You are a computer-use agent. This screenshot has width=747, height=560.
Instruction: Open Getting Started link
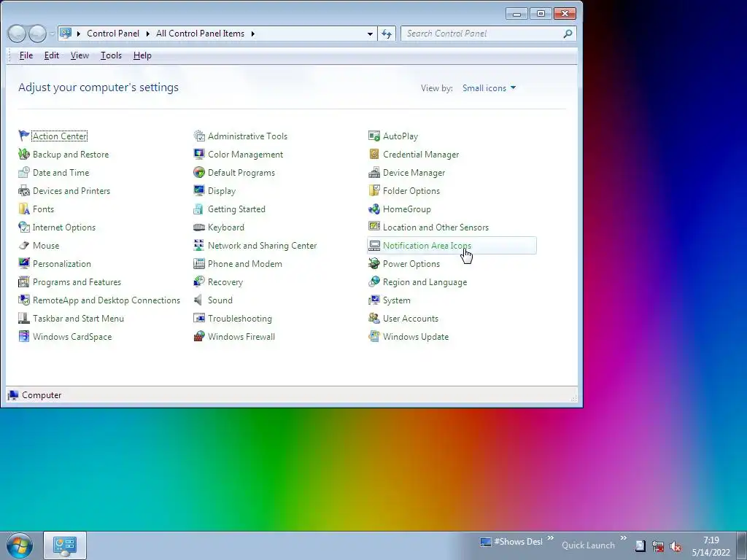236,209
